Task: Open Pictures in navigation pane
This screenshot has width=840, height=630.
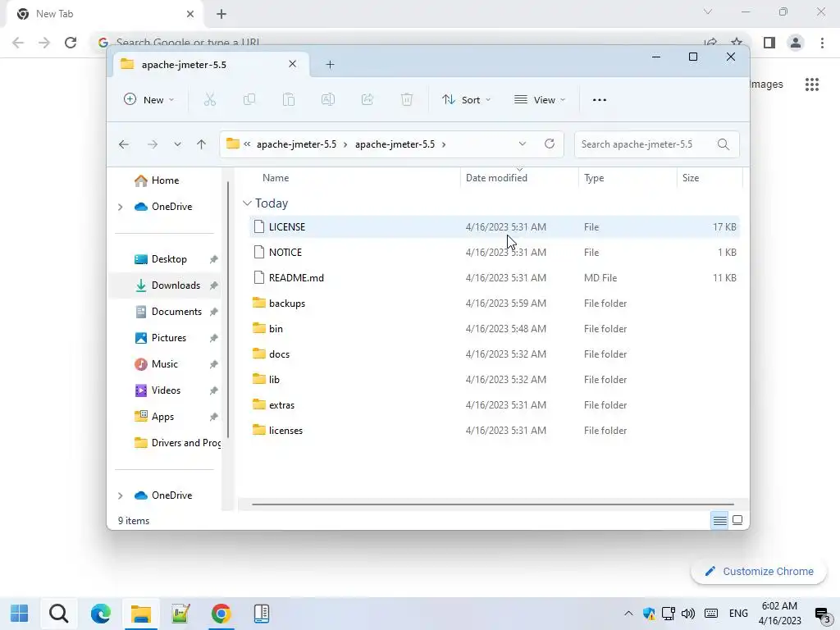Action: [169, 338]
